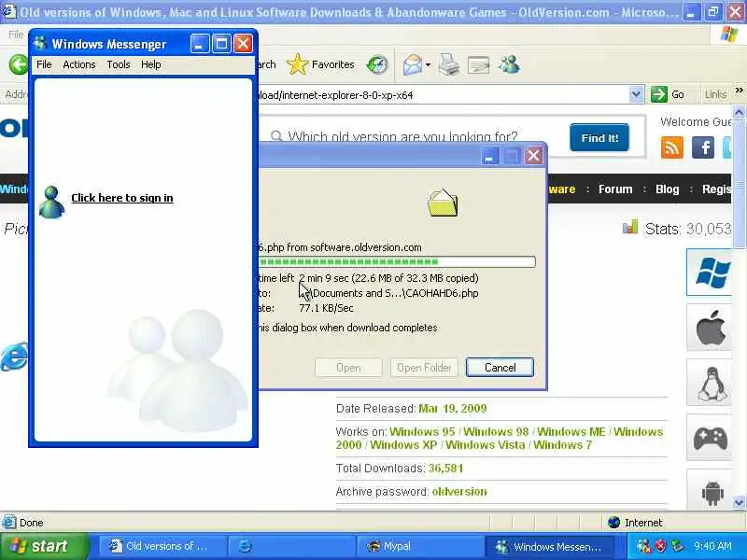747x560 pixels.
Task: Switch to Mypal taskbar button
Action: tap(419, 546)
